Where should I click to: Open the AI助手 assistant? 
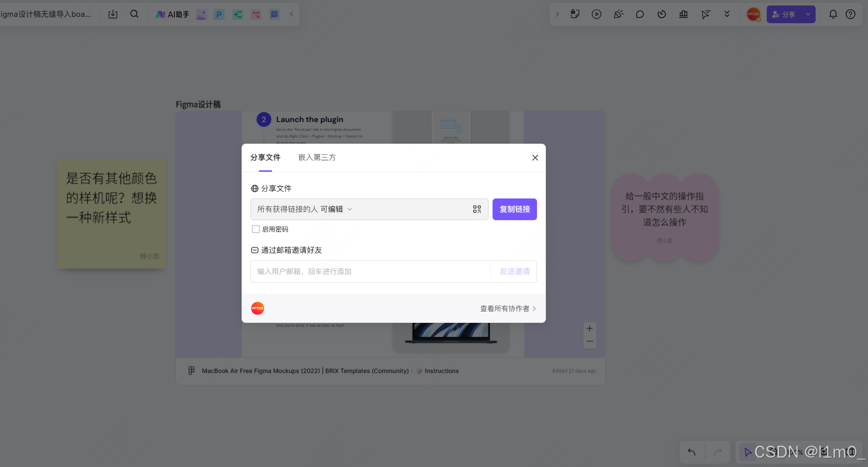(172, 14)
